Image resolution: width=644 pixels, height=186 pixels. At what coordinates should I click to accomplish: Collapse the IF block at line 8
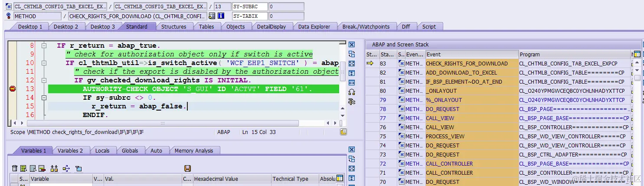point(44,46)
